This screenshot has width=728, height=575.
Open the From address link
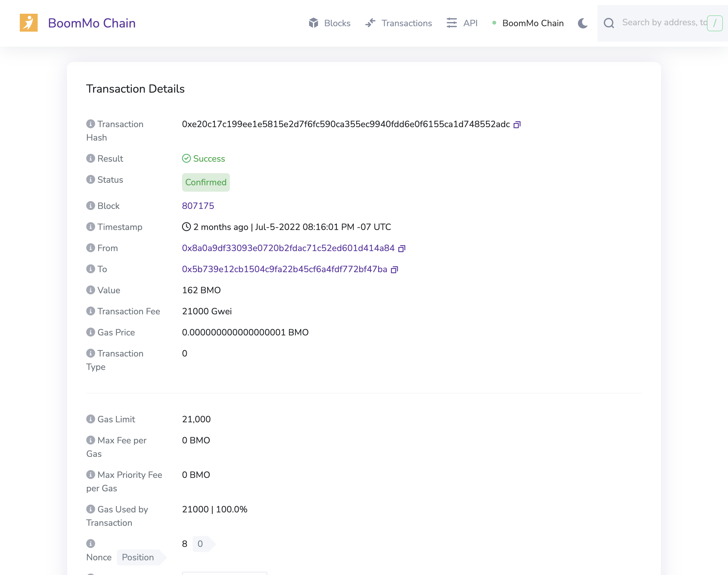(288, 248)
